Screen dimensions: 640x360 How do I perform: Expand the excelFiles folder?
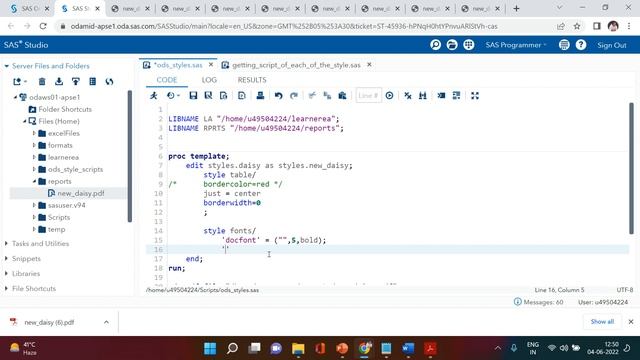pos(34,133)
